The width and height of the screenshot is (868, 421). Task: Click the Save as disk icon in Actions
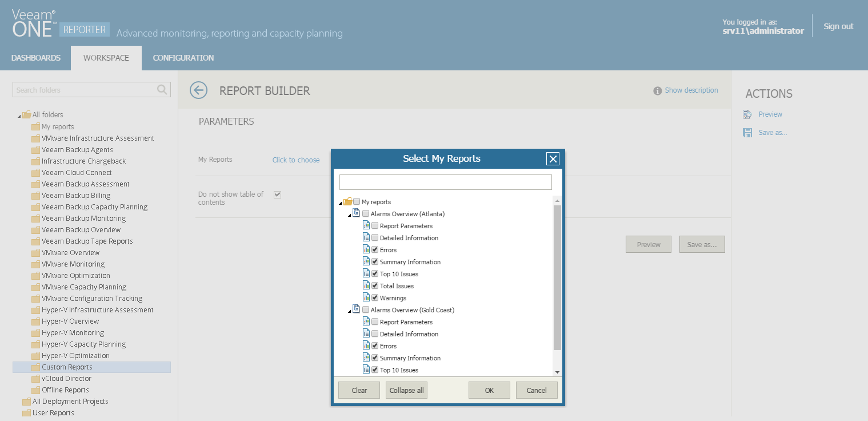pyautogui.click(x=747, y=133)
